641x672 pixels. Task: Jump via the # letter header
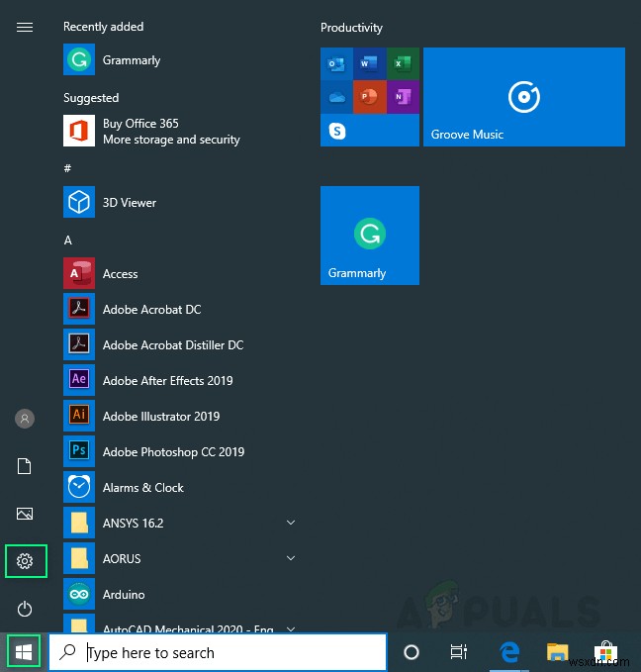67,168
